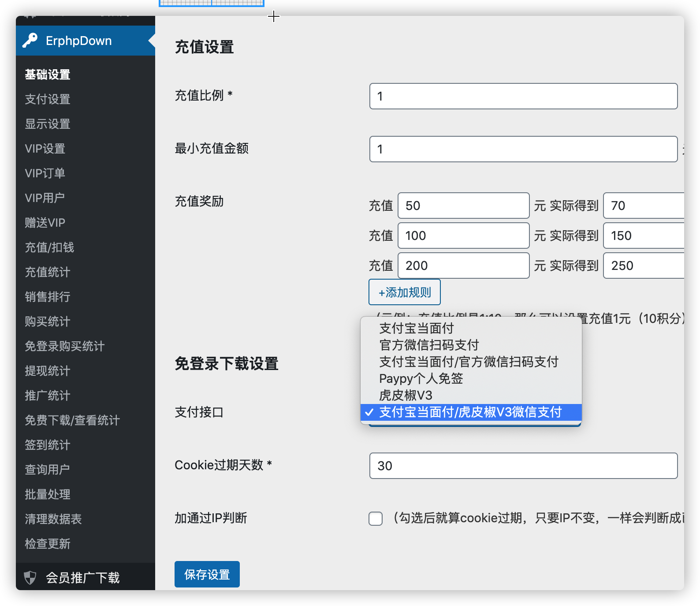The image size is (700, 606).
Task: Click the +添加规则 button
Action: pos(405,292)
